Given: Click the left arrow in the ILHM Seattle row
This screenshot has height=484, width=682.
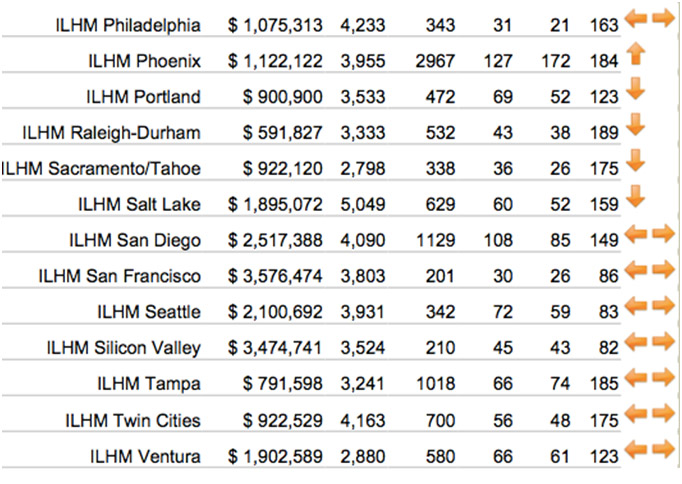Looking at the screenshot, I should [636, 306].
